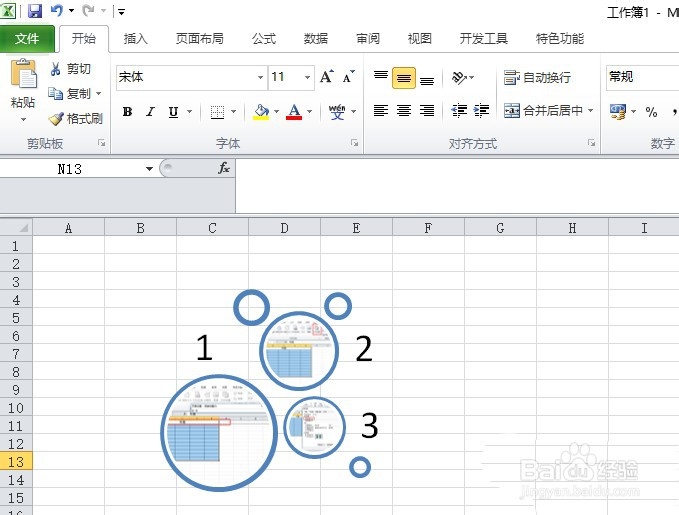Viewport: 679px width, 515px height.
Task: Expand the 合并后居中 dropdown arrow
Action: point(591,111)
